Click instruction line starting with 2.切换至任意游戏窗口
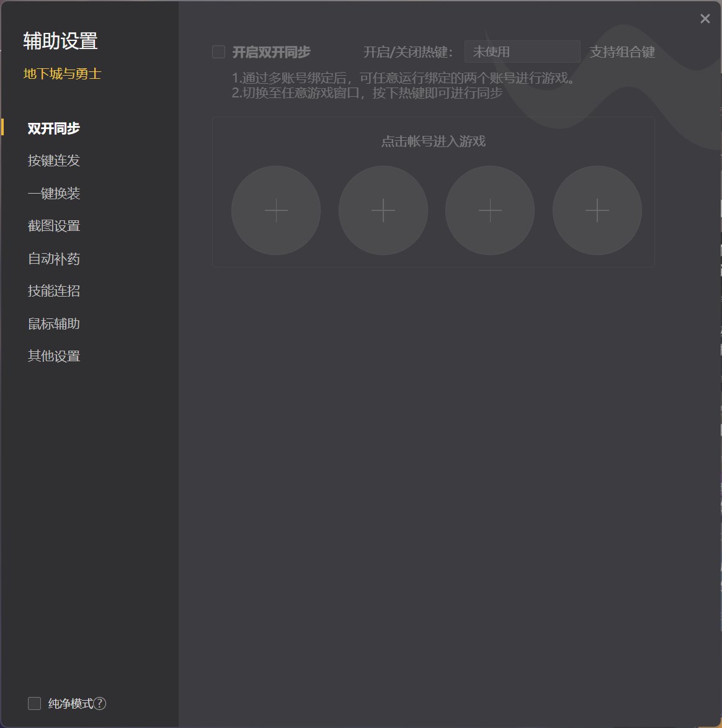The image size is (722, 728). (x=367, y=93)
